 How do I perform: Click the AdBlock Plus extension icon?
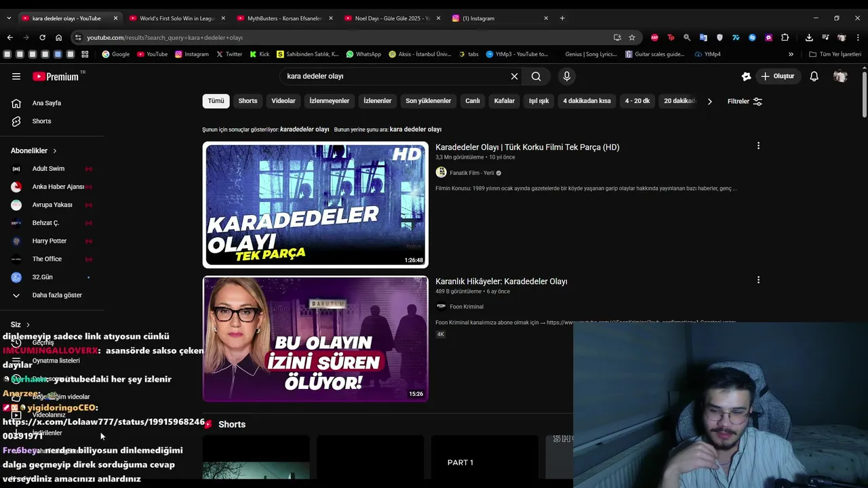[654, 37]
